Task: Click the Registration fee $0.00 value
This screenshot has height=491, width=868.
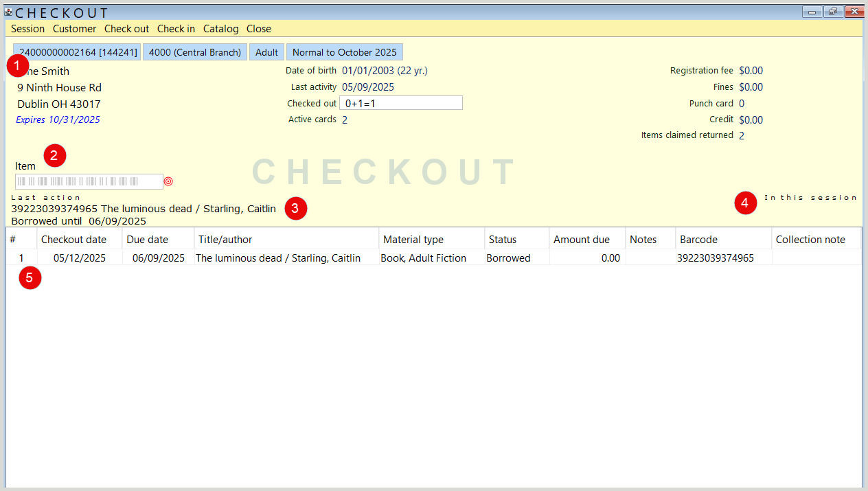Action: pyautogui.click(x=751, y=71)
